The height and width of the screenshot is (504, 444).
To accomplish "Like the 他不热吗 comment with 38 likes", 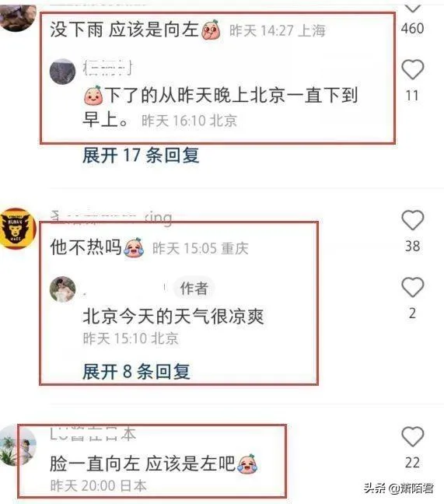I will [x=413, y=220].
